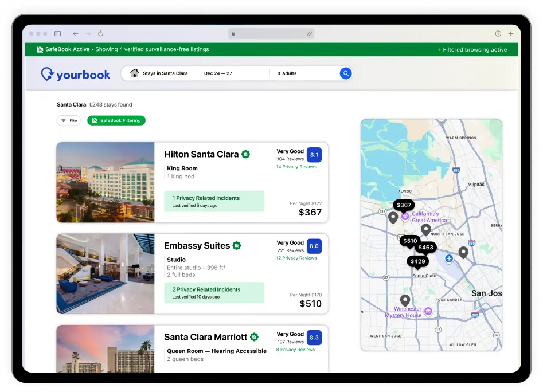Open browser downloads icon

point(498,34)
